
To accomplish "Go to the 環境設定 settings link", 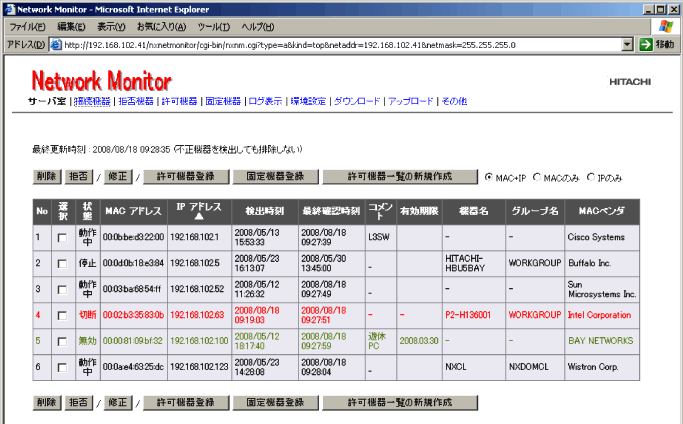I will pyautogui.click(x=308, y=101).
